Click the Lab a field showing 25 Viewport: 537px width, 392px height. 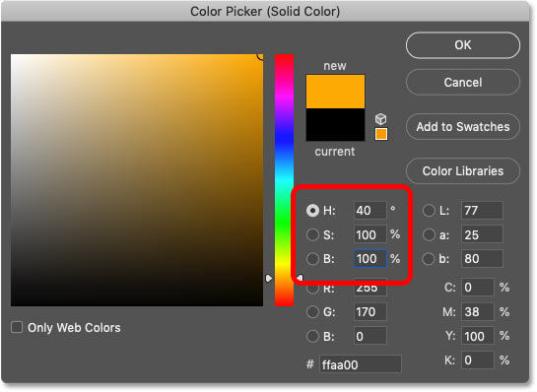coord(482,234)
